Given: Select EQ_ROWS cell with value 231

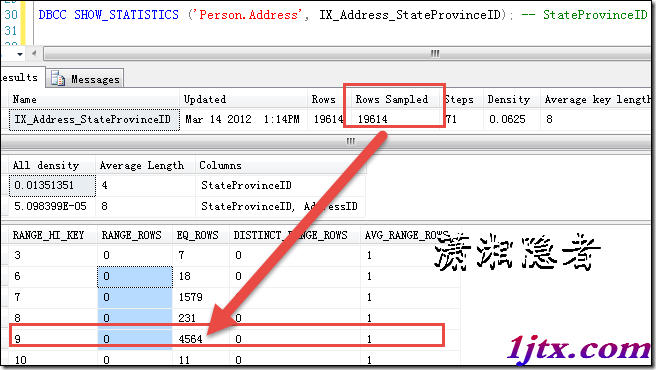Looking at the screenshot, I should [x=201, y=318].
